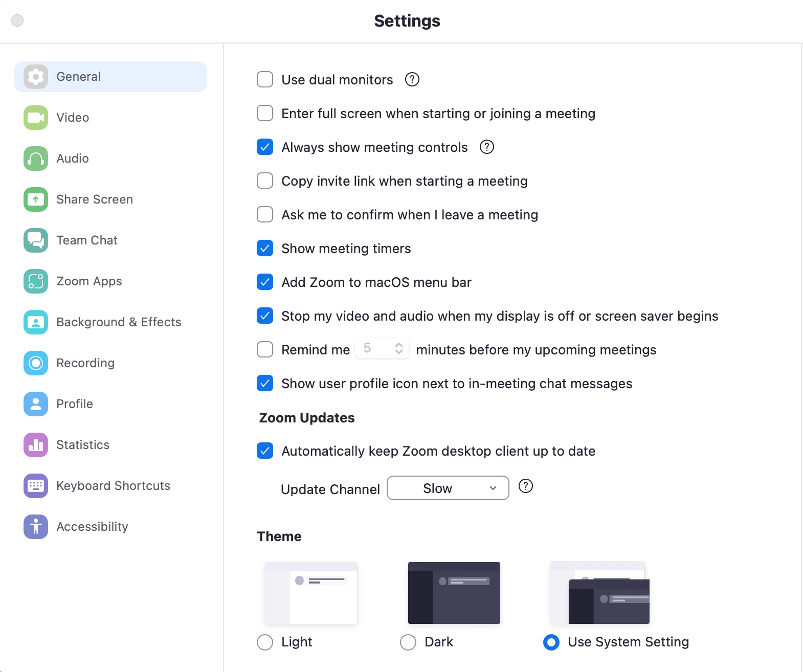Click the system setting theme thumbnail
The width and height of the screenshot is (803, 672).
pos(599,593)
